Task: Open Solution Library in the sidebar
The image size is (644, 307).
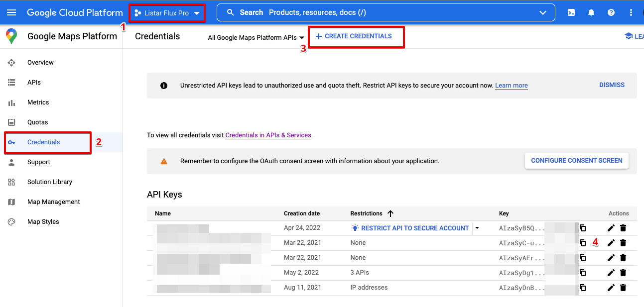Action: pos(61,182)
